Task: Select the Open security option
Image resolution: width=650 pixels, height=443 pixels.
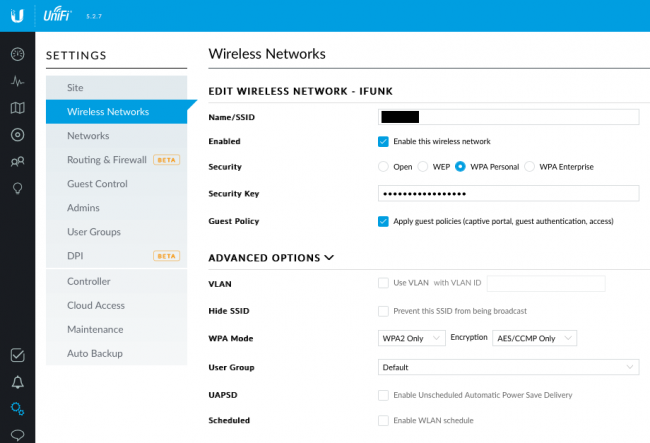Action: (x=383, y=167)
